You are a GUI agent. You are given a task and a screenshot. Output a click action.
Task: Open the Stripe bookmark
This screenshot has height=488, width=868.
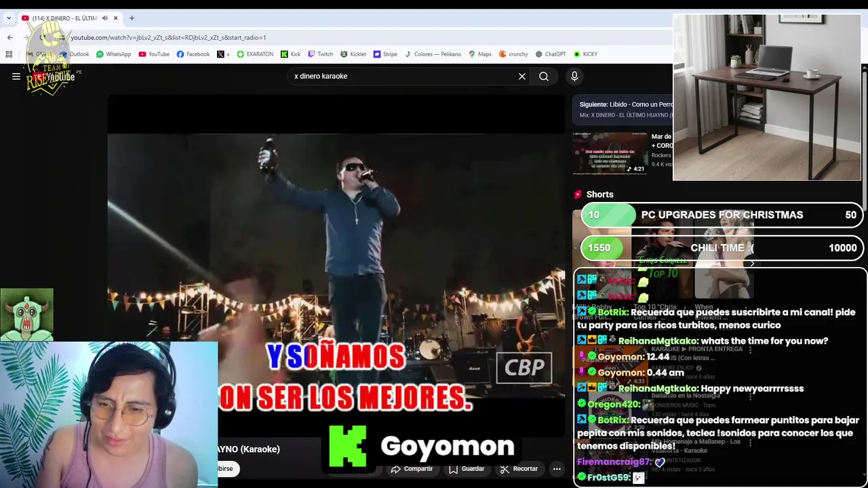tap(385, 54)
